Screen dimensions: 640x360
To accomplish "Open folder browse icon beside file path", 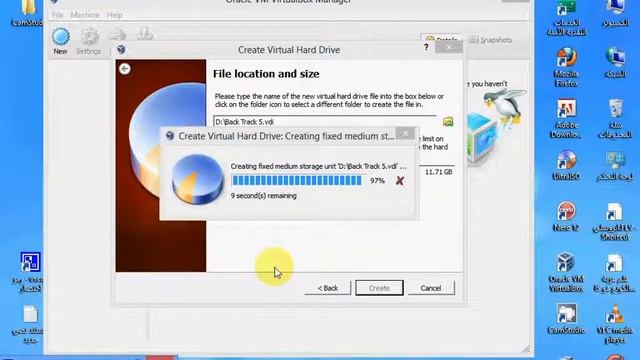I will [x=448, y=122].
